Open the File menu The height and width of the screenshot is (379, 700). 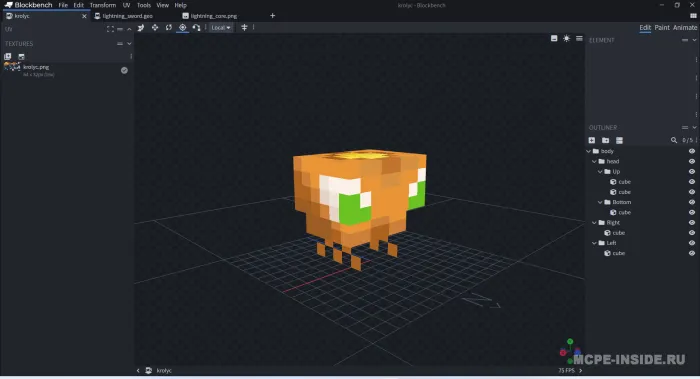[63, 5]
